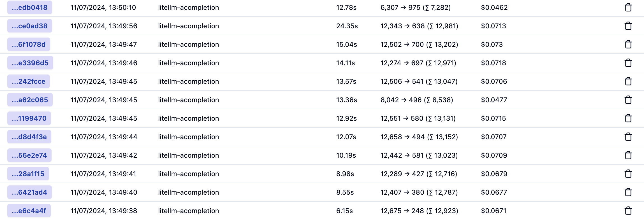Viewport: 644px width, 219px height.
Task: Delete the 1199470 trace entry
Action: click(x=628, y=118)
